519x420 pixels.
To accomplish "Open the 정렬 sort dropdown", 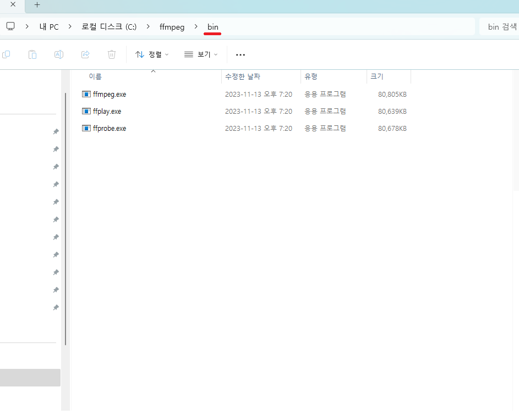I will tap(152, 54).
